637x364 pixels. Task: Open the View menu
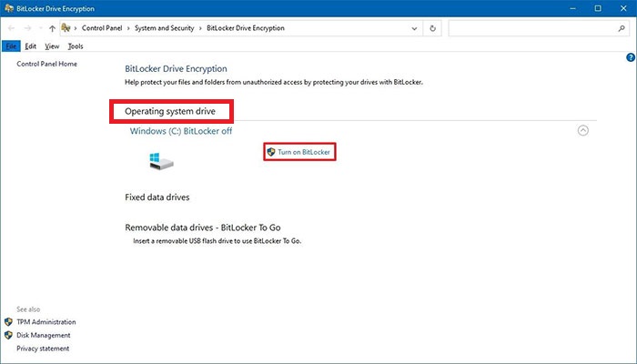click(x=52, y=46)
